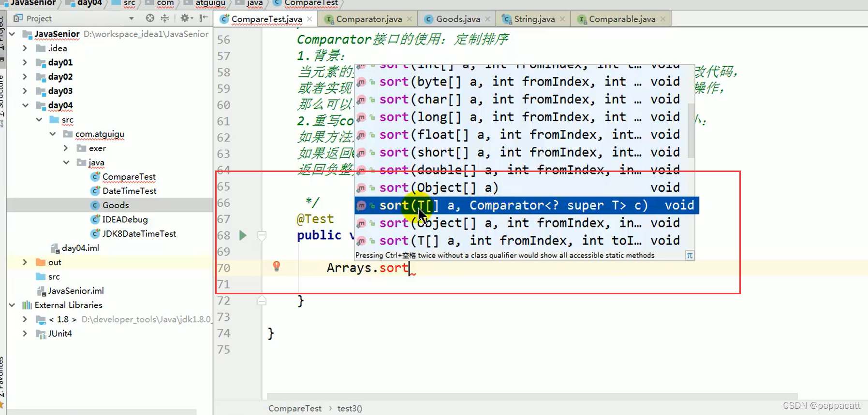This screenshot has width=868, height=415.
Task: Collapse the com.atguigu package
Action: [x=52, y=134]
